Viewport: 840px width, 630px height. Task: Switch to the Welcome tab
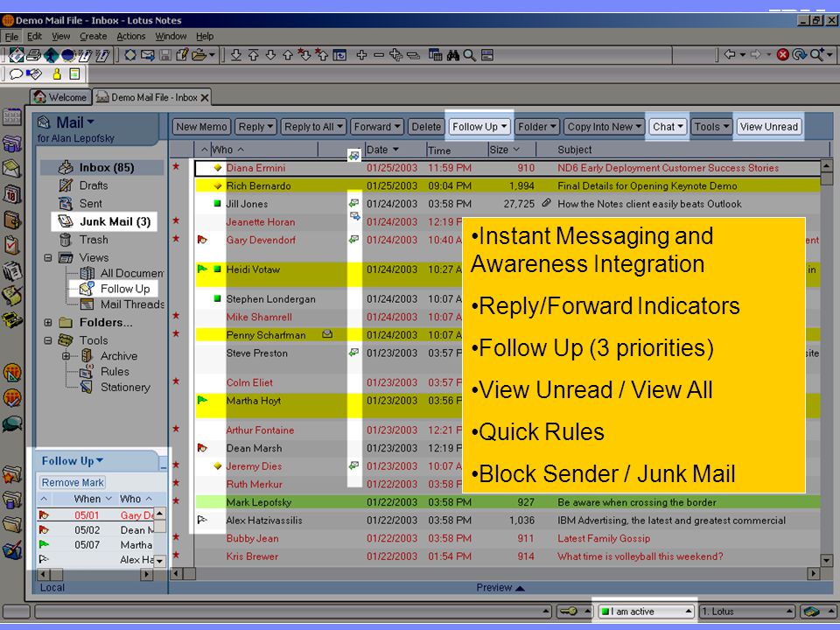60,97
